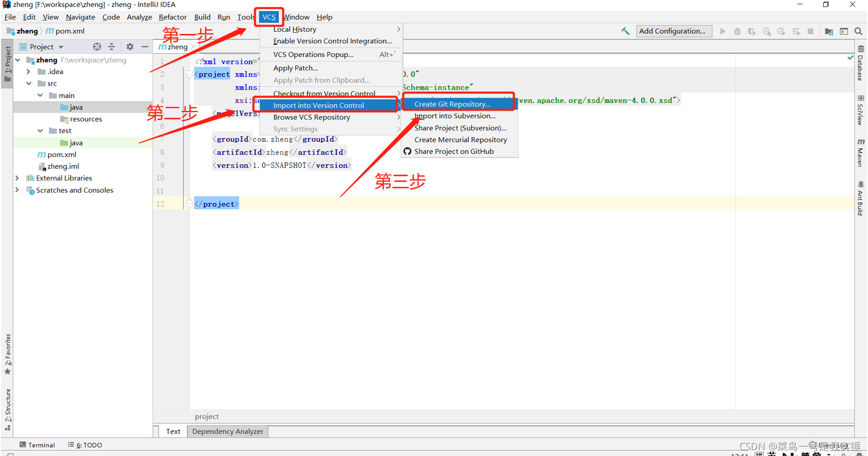Viewport: 868px width, 456px height.
Task: Select Create Git Repository... menu item
Action: pyautogui.click(x=459, y=104)
